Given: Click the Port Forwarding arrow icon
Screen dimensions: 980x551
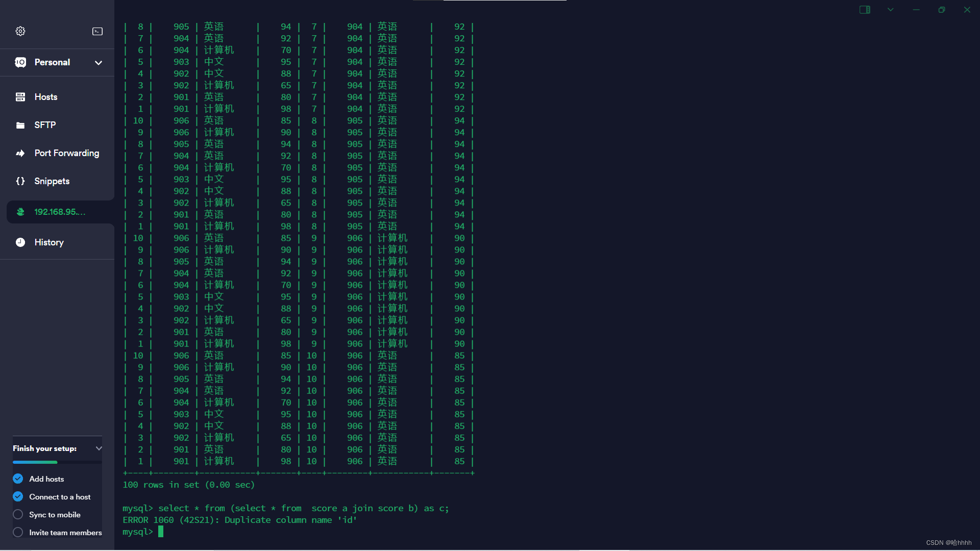Looking at the screenshot, I should tap(20, 153).
